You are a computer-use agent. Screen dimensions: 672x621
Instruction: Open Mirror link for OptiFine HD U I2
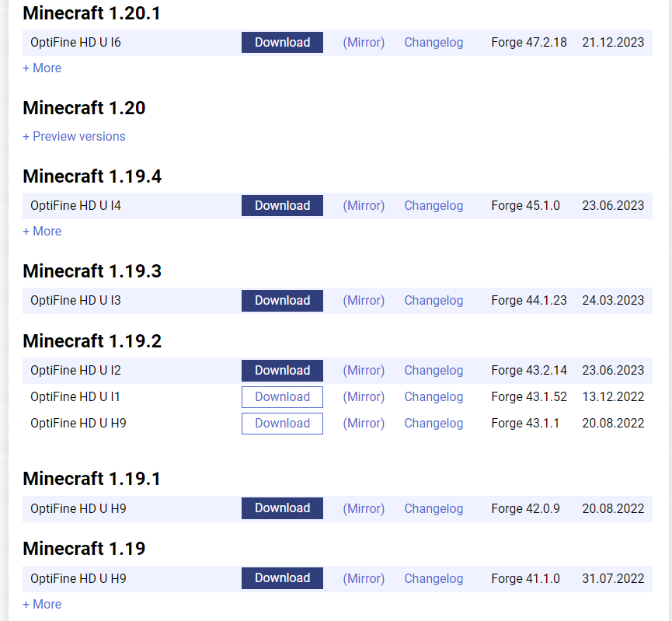(x=364, y=371)
